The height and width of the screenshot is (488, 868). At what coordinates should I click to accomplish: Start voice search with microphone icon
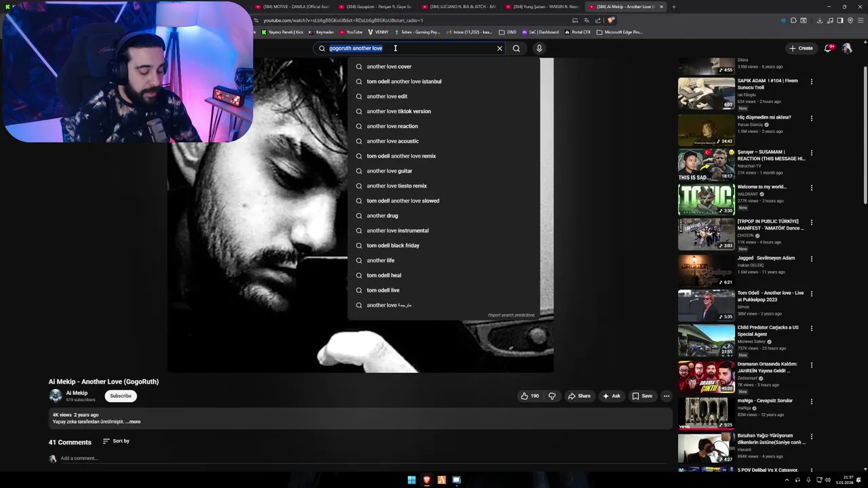[539, 48]
